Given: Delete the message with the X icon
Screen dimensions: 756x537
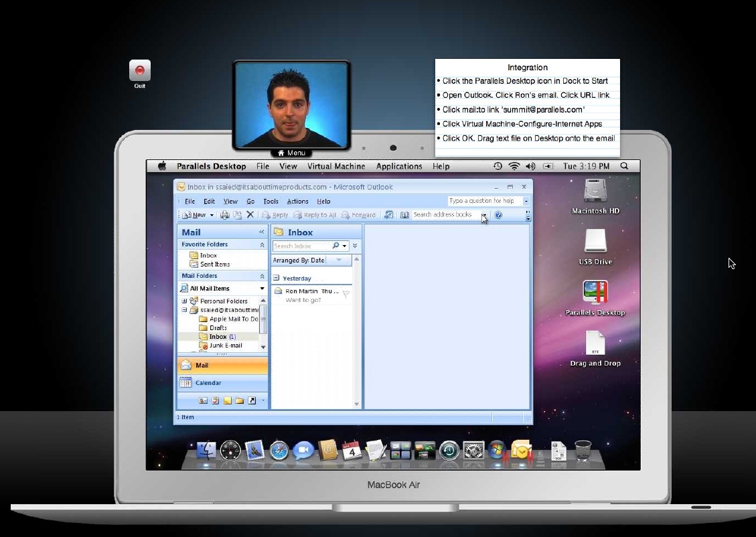Looking at the screenshot, I should click(250, 215).
